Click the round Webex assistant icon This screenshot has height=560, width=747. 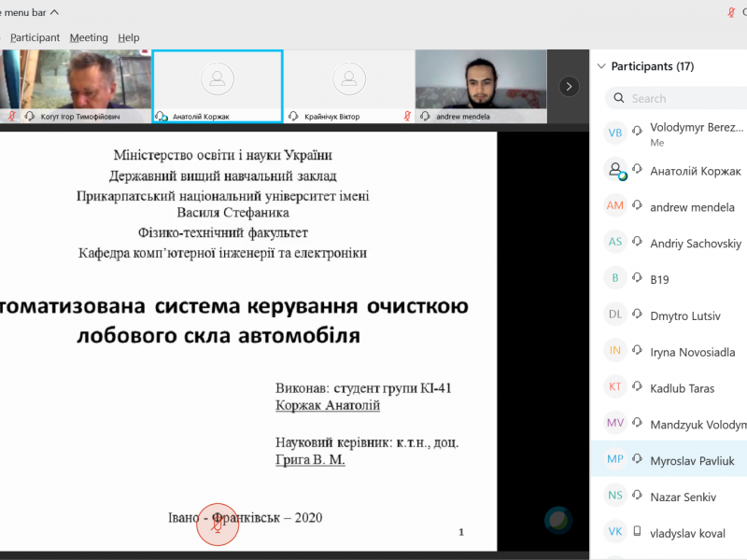[x=558, y=520]
